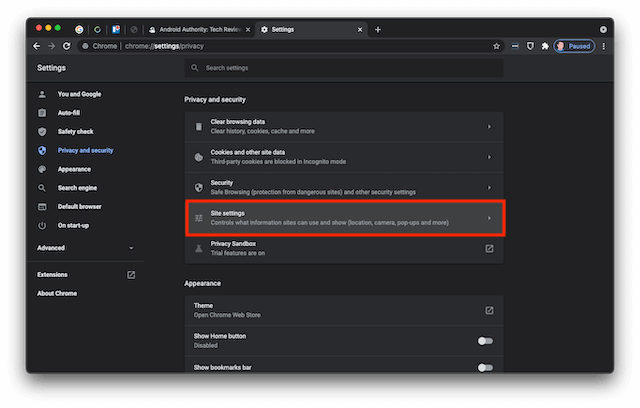Image resolution: width=640 pixels, height=408 pixels.
Task: Close the Settings tab
Action: pyautogui.click(x=360, y=29)
